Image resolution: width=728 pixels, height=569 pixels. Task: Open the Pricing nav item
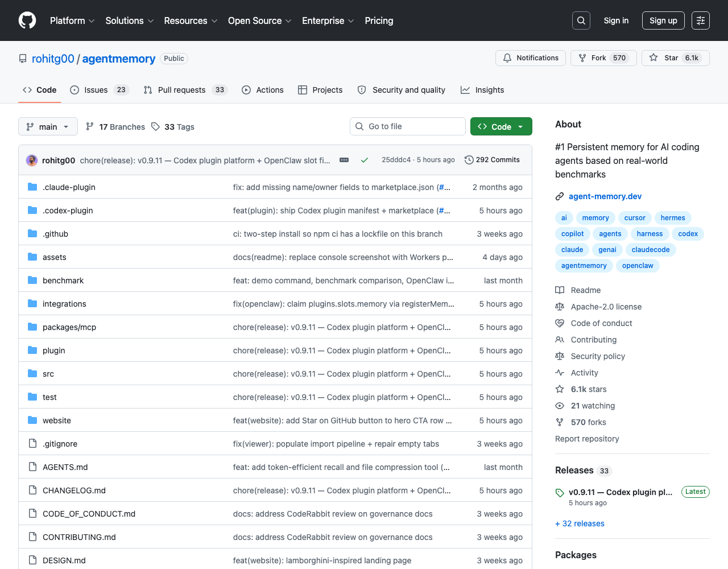coord(379,20)
